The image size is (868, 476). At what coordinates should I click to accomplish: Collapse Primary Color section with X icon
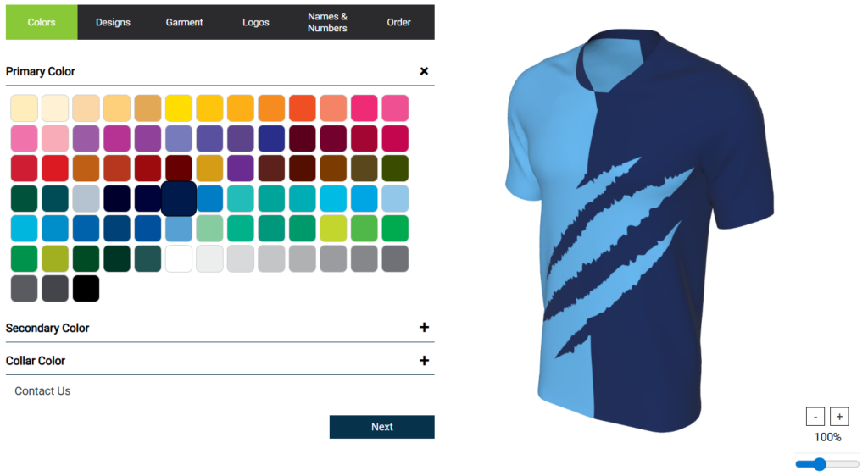tap(424, 71)
